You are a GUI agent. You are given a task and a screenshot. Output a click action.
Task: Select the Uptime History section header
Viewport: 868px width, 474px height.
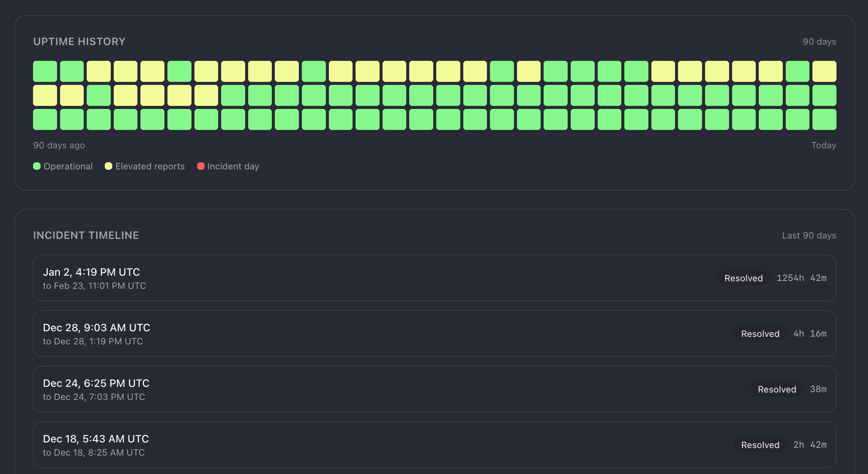click(x=80, y=41)
